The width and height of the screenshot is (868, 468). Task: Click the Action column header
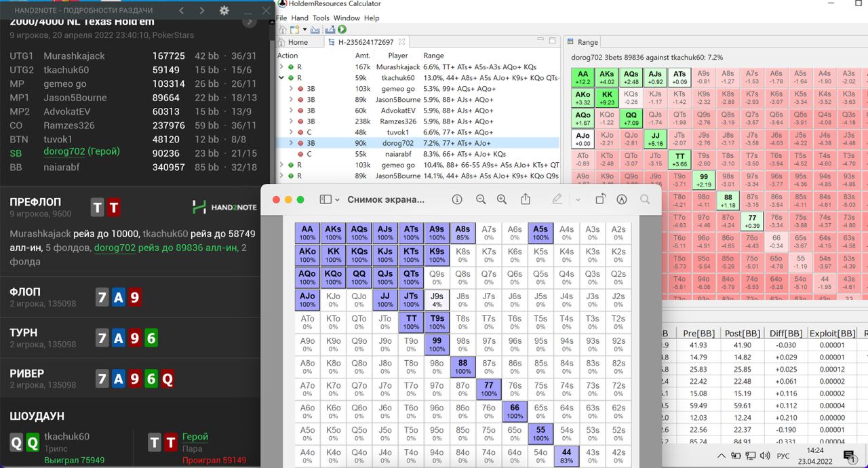tap(288, 56)
